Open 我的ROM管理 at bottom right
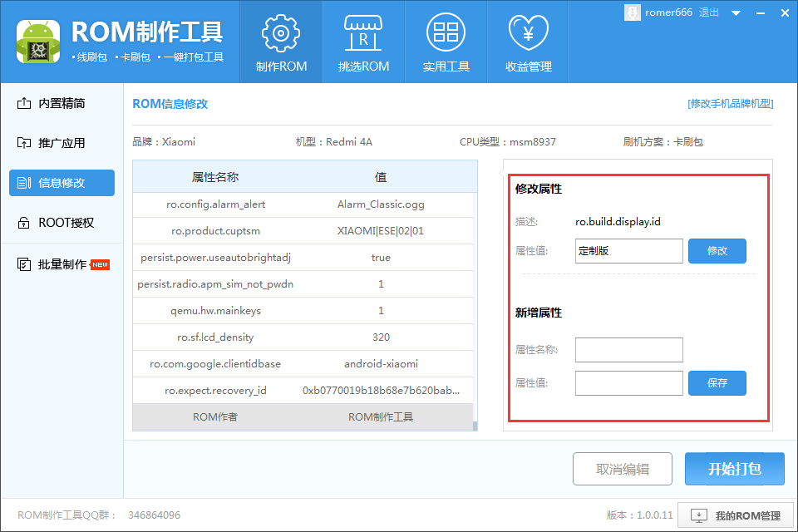The width and height of the screenshot is (798, 532). pos(736,515)
